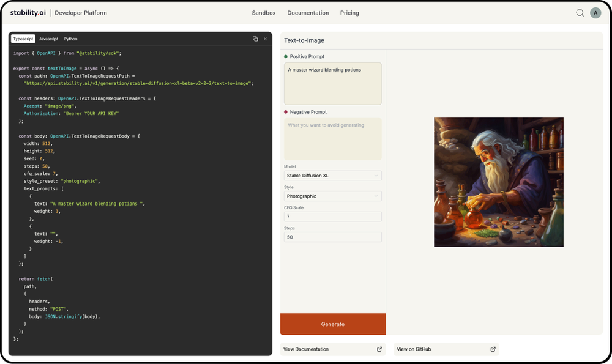
Task: Open the search magnifier icon
Action: coord(580,13)
